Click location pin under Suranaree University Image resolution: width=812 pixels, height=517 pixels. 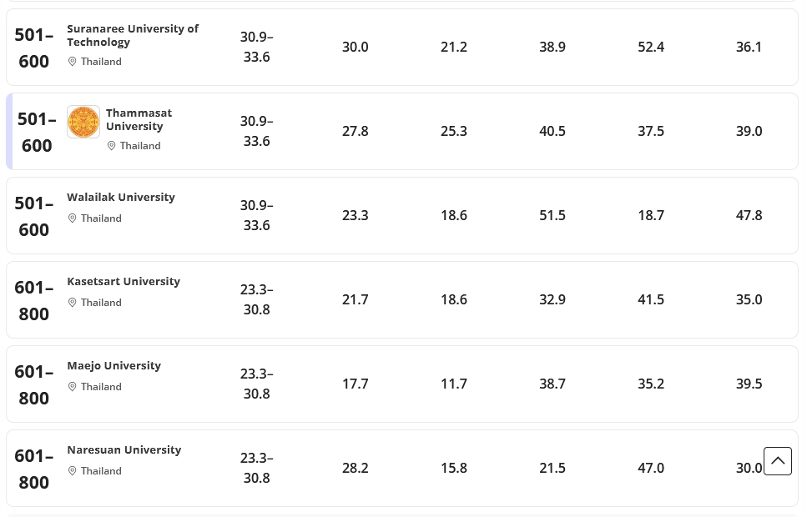73,62
